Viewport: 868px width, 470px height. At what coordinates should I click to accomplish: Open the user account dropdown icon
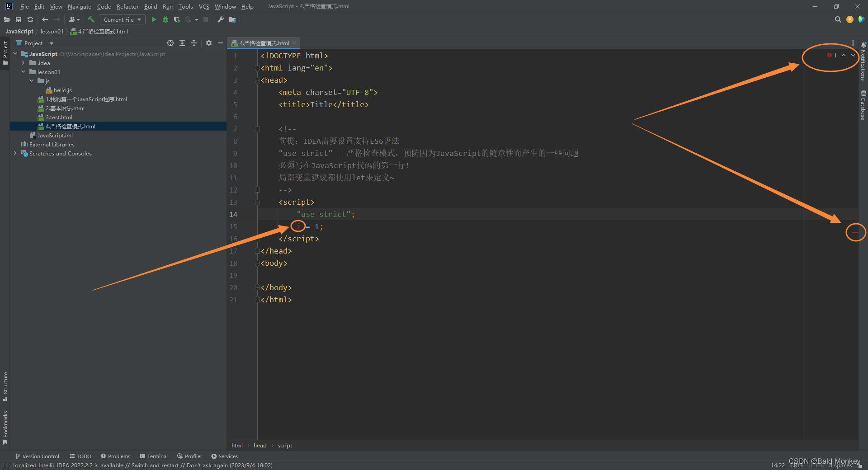pos(74,19)
